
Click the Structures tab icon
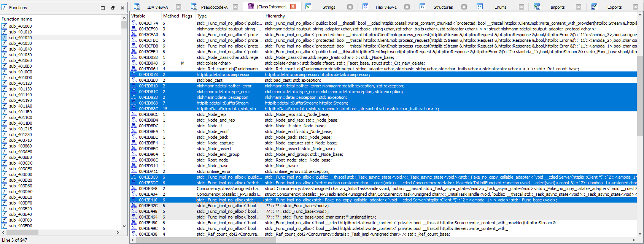[422, 7]
